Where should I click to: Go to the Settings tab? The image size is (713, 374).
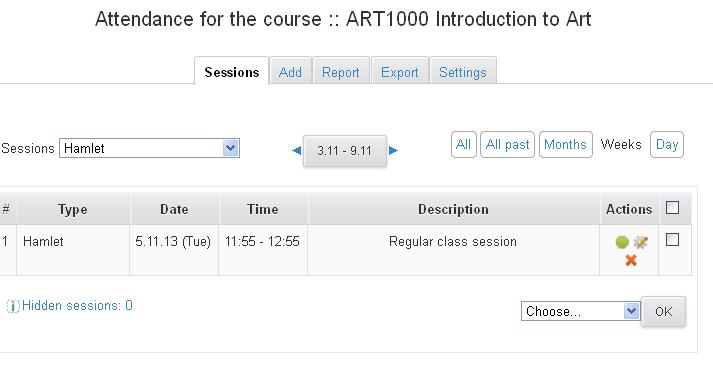[462, 72]
